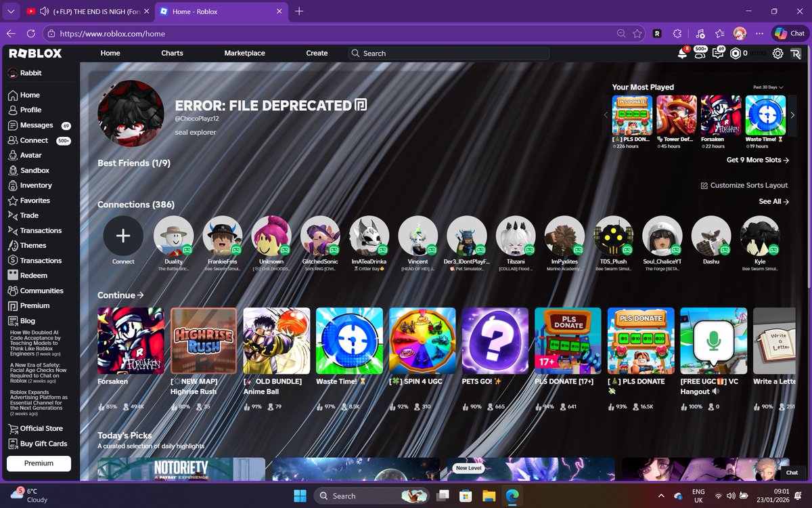This screenshot has height=508, width=812.
Task: Go to Home in top navigation bar
Action: pos(110,53)
